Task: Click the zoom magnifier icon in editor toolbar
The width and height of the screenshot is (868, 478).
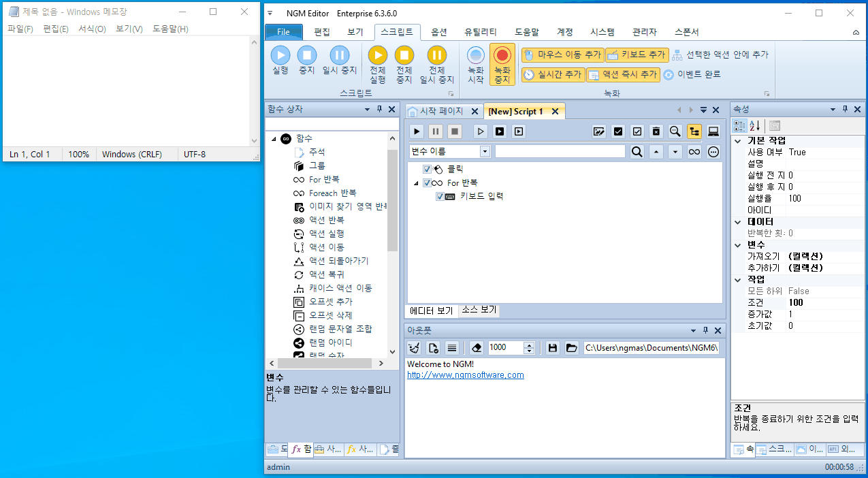Action: [675, 131]
